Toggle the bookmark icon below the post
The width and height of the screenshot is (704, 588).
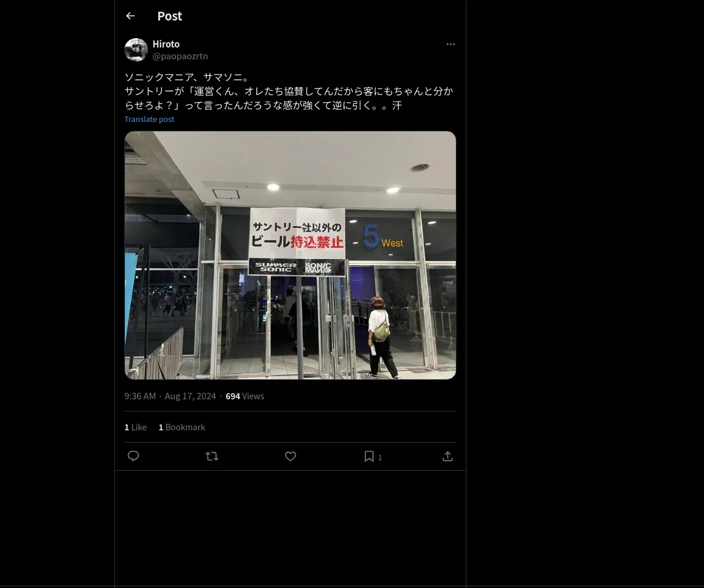(369, 456)
